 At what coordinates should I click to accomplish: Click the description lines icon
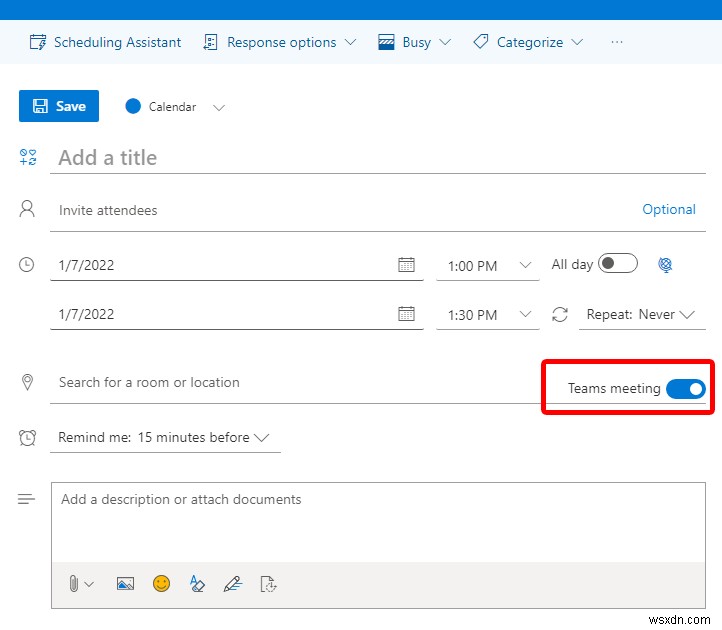26,499
